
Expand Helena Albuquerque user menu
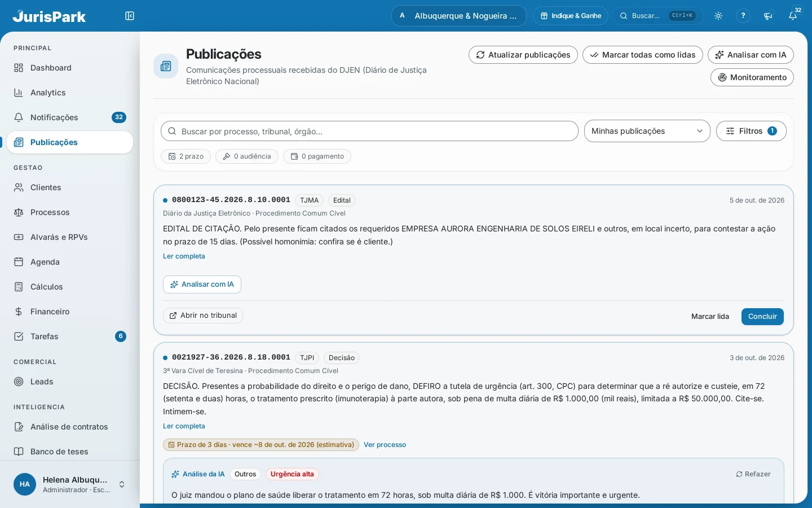click(70, 484)
